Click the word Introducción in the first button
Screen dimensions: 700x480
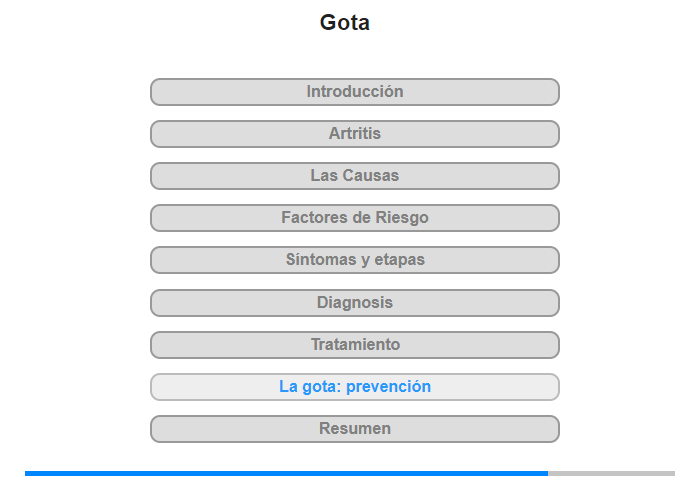(355, 92)
